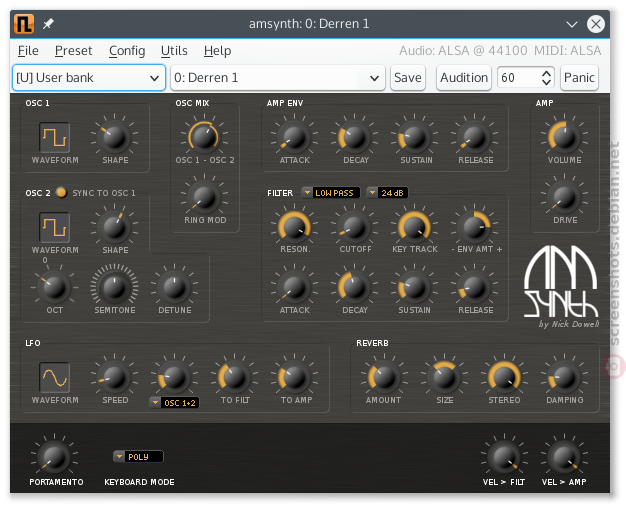Click the OSC 2 Detune knob

point(174,287)
